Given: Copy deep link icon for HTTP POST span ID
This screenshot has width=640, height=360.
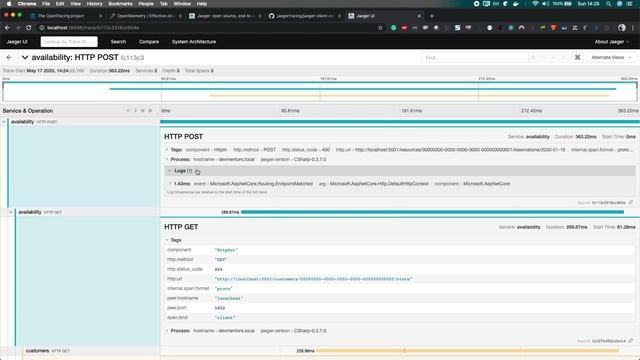Looking at the screenshot, I should click(631, 202).
